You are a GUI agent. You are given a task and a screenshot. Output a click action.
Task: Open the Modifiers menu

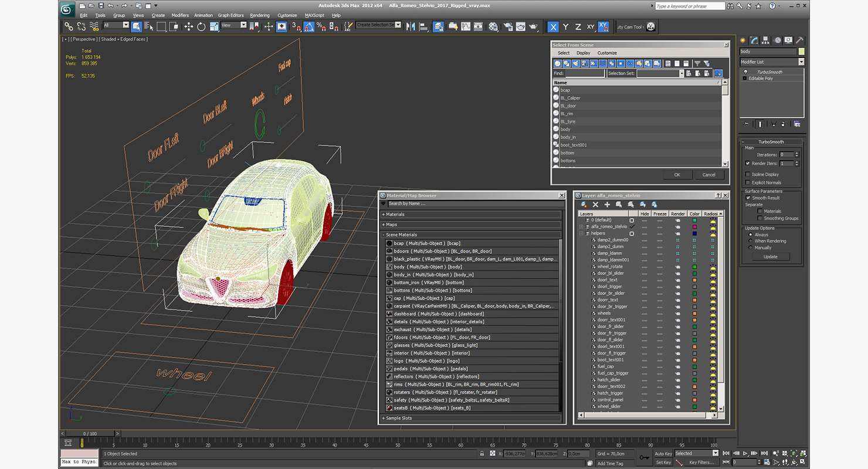[x=180, y=15]
